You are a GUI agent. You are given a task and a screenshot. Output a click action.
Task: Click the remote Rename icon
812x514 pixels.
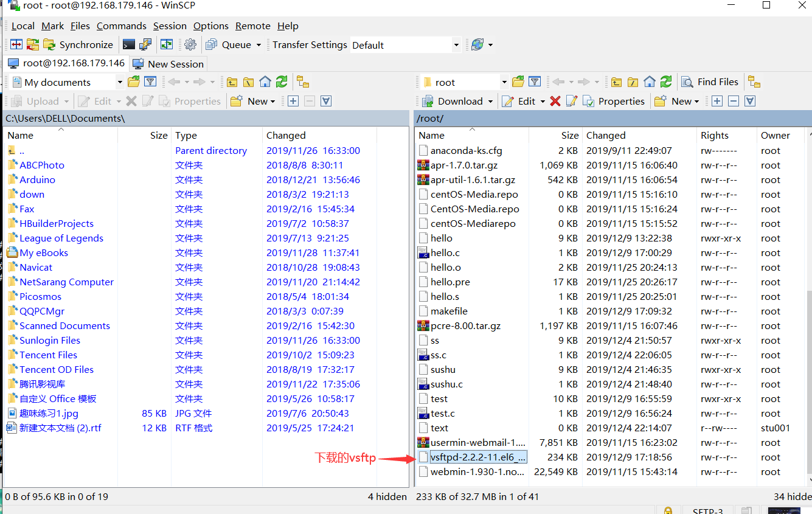pyautogui.click(x=571, y=101)
